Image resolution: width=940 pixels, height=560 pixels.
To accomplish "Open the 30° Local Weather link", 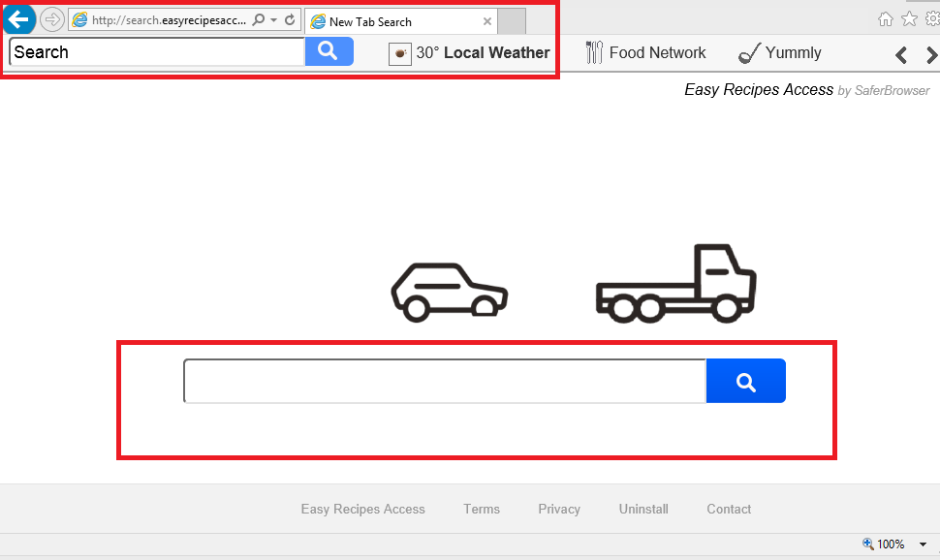I will click(483, 52).
